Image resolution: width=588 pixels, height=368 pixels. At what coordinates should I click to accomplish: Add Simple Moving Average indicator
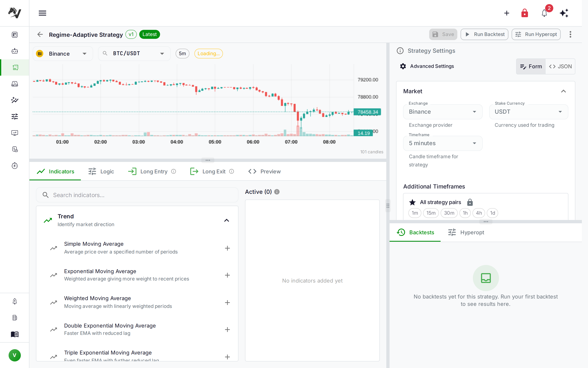227,248
